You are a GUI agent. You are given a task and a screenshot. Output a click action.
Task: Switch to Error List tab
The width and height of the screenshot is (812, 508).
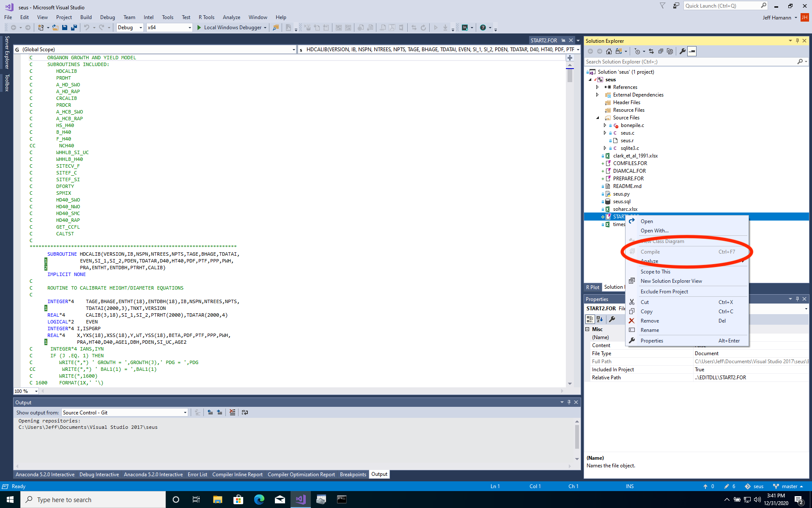tap(197, 475)
